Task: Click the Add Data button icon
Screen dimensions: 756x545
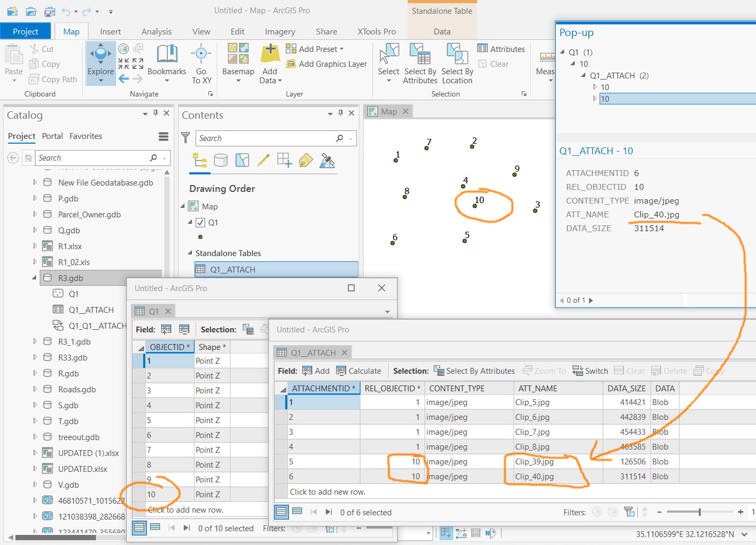Action: click(x=270, y=52)
